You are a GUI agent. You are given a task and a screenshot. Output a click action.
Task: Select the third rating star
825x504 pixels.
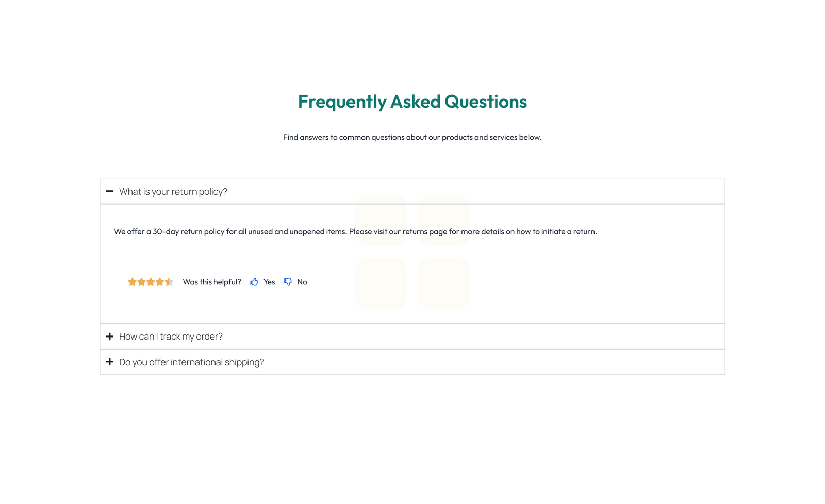pyautogui.click(x=151, y=282)
